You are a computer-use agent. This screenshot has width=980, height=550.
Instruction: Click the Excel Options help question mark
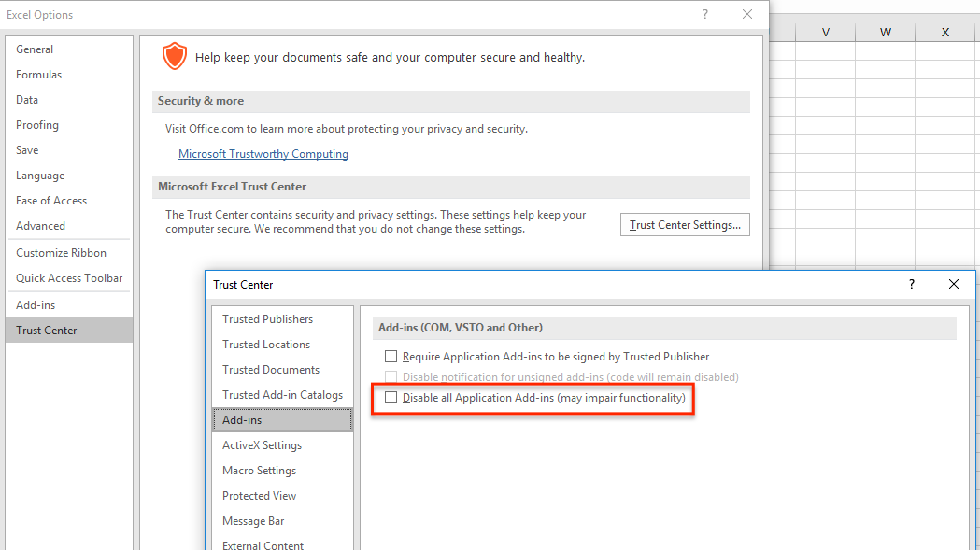[705, 14]
